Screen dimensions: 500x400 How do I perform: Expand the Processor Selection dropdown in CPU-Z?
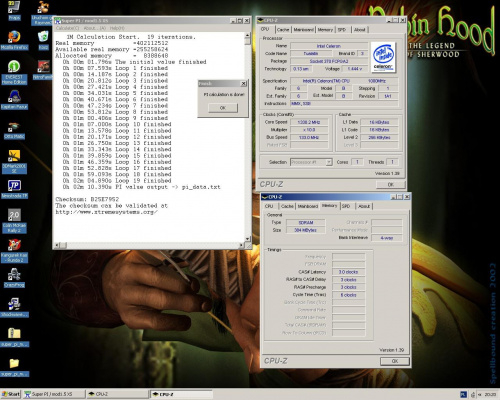[x=329, y=162]
